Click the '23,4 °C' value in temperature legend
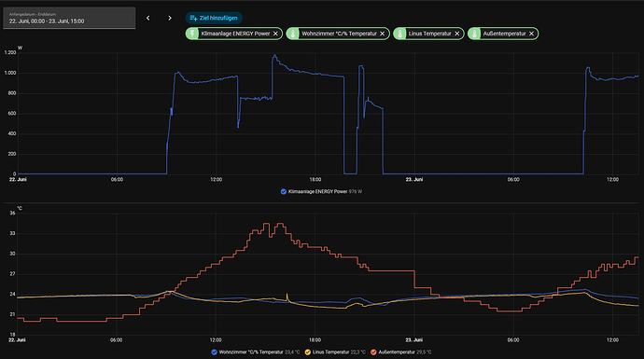This screenshot has width=644, height=359. [x=292, y=352]
